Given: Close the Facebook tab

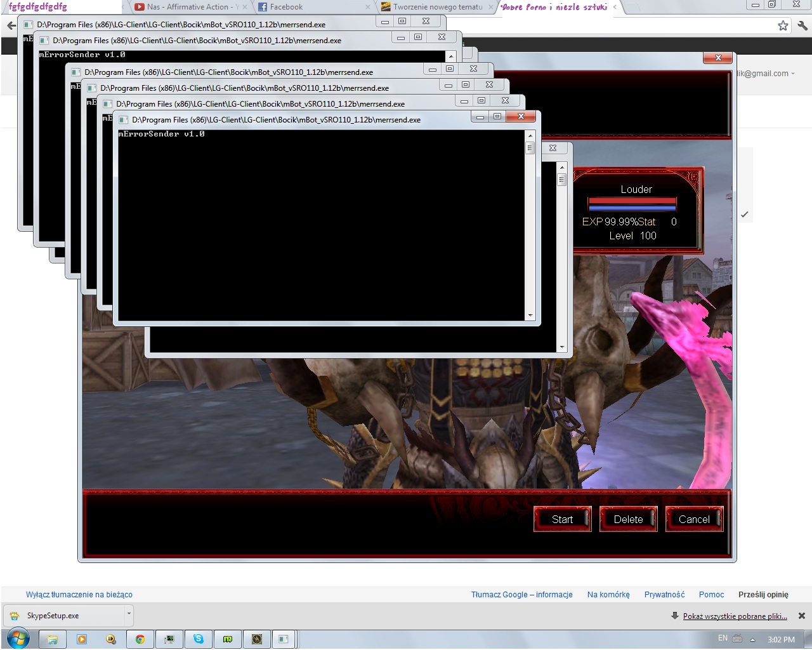Looking at the screenshot, I should click(368, 7).
